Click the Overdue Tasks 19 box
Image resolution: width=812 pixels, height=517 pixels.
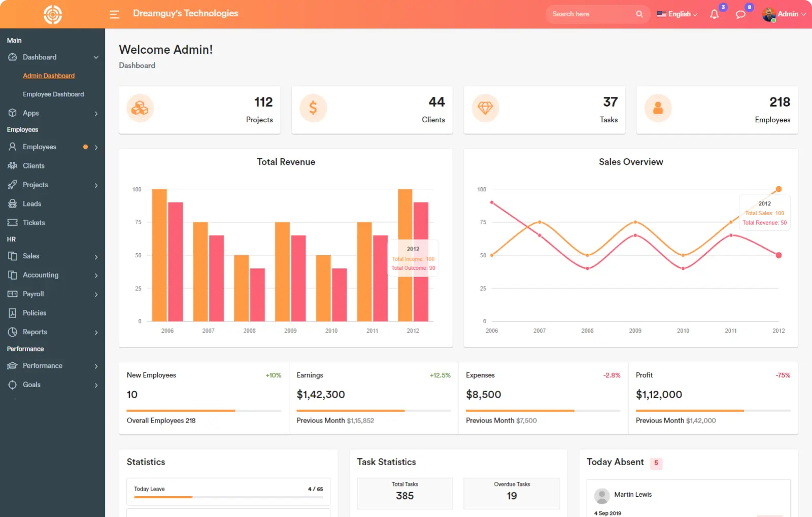tap(512, 493)
